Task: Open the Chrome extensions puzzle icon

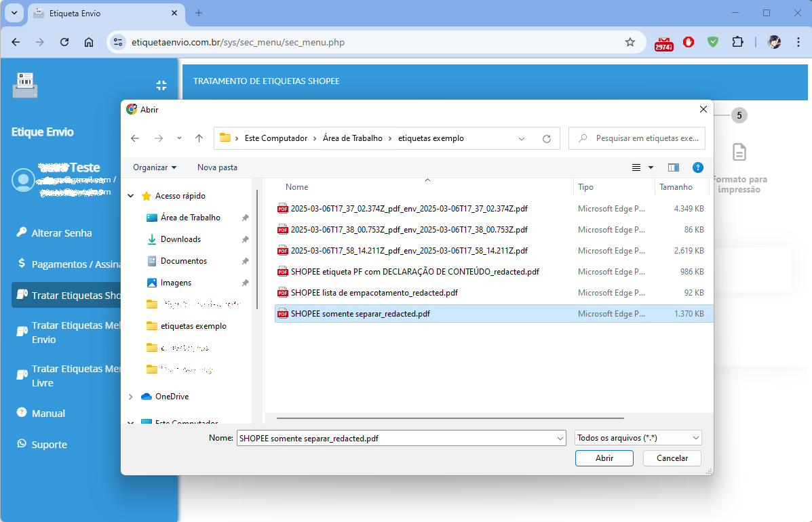Action: [737, 42]
